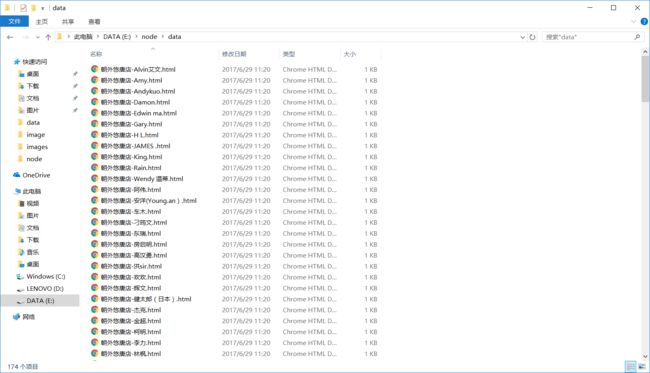Click the properties checkmark icon in title bar
This screenshot has height=373, width=650.
coord(24,8)
